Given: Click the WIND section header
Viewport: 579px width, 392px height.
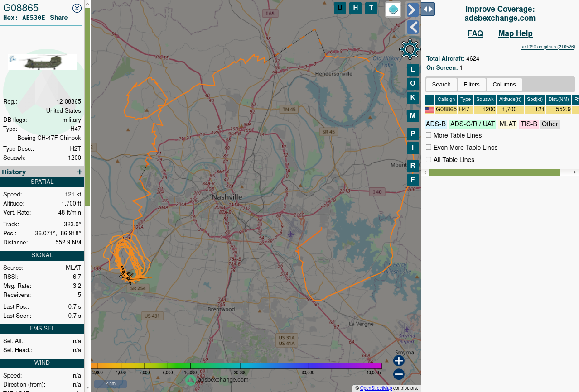Looking at the screenshot, I should [42, 363].
